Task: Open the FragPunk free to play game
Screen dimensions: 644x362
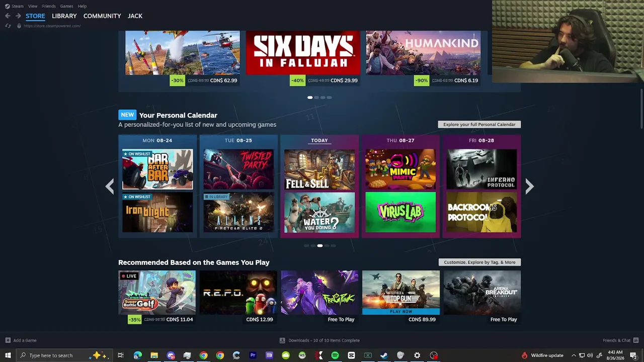Action: (319, 298)
